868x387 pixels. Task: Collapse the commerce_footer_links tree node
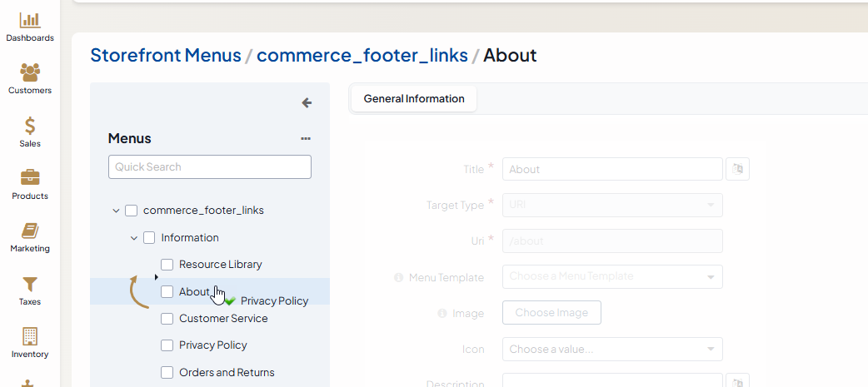pyautogui.click(x=116, y=211)
